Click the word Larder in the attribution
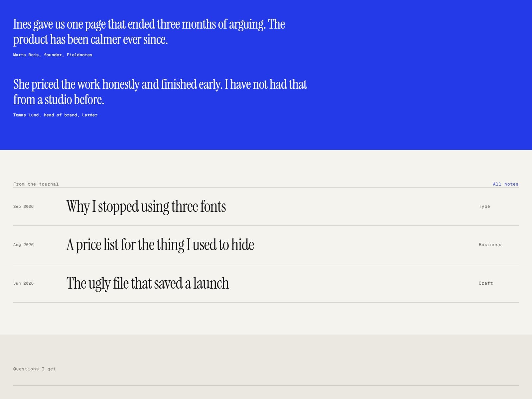This screenshot has width=532, height=399. [x=90, y=115]
